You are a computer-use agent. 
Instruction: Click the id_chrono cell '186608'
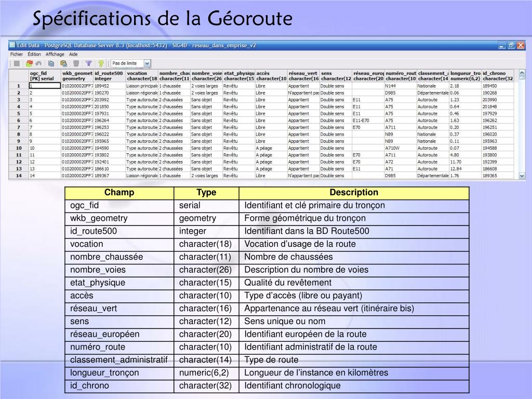coord(498,169)
